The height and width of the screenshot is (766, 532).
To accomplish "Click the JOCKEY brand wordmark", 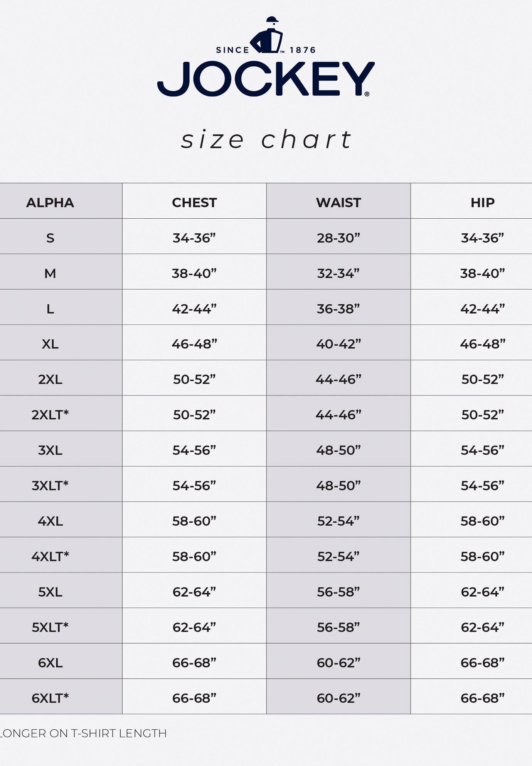I will [x=266, y=79].
